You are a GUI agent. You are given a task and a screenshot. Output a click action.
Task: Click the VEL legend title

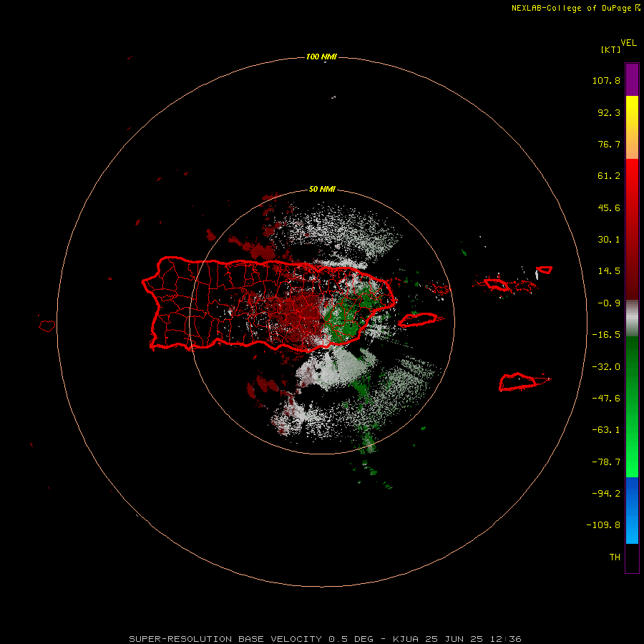(628, 43)
